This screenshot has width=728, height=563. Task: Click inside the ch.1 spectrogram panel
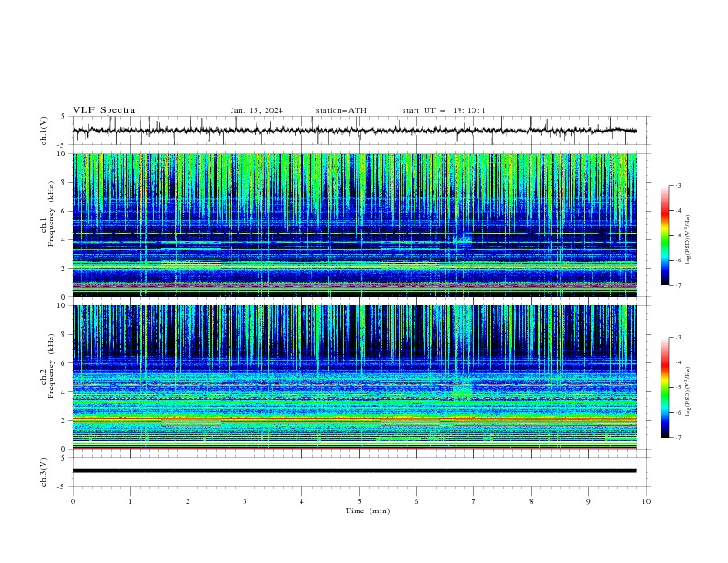354,224
